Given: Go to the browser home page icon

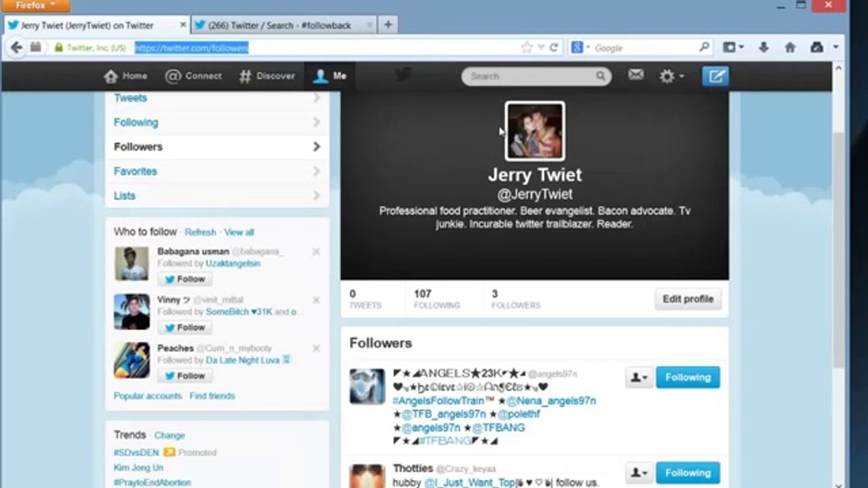Looking at the screenshot, I should (x=790, y=47).
